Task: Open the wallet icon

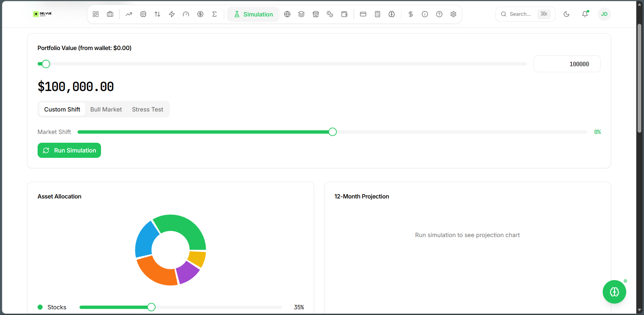Action: pos(344,14)
